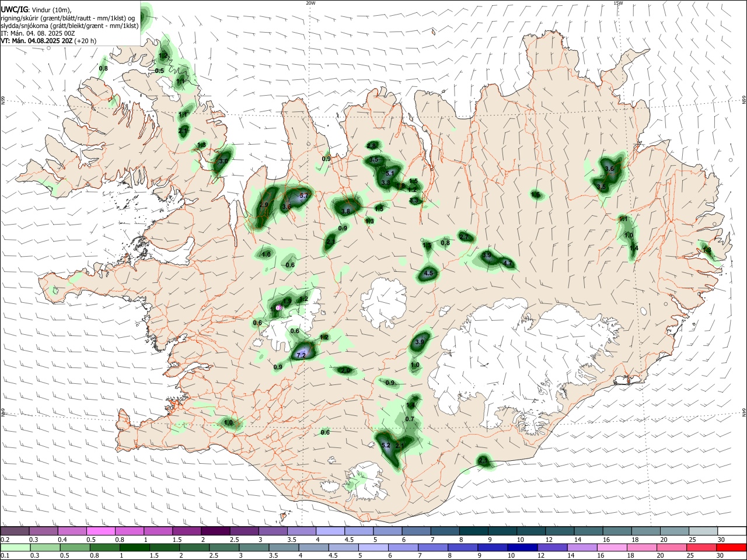Viewport: 747px width, 560px height.
Task: Click the 5.7 precipitation value label
Action: pos(303,196)
